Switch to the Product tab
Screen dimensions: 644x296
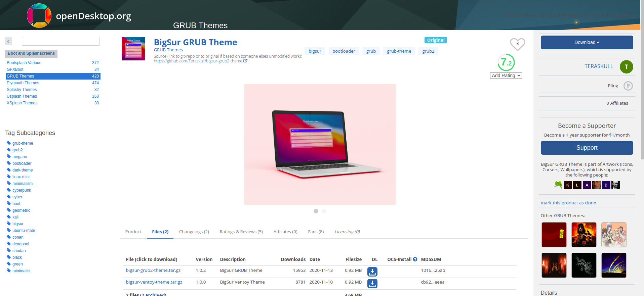tap(133, 232)
